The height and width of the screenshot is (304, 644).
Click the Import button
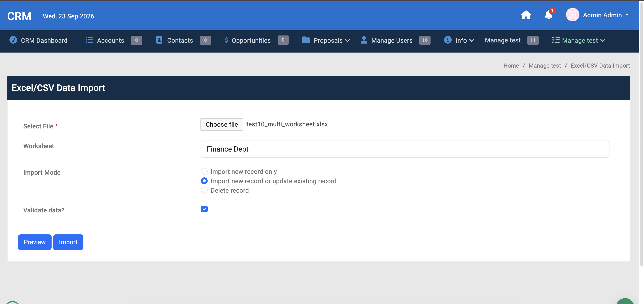point(68,242)
